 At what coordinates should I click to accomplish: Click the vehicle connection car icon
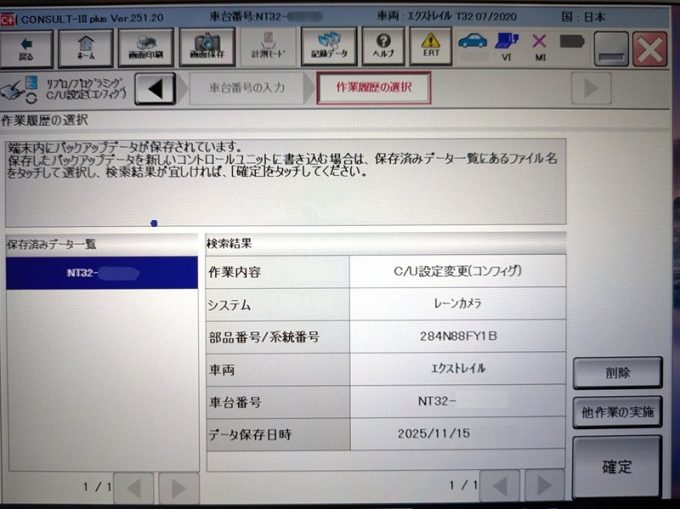472,44
